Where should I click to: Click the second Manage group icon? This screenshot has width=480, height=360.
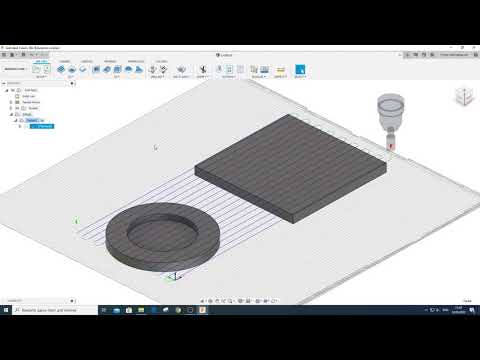(265, 69)
